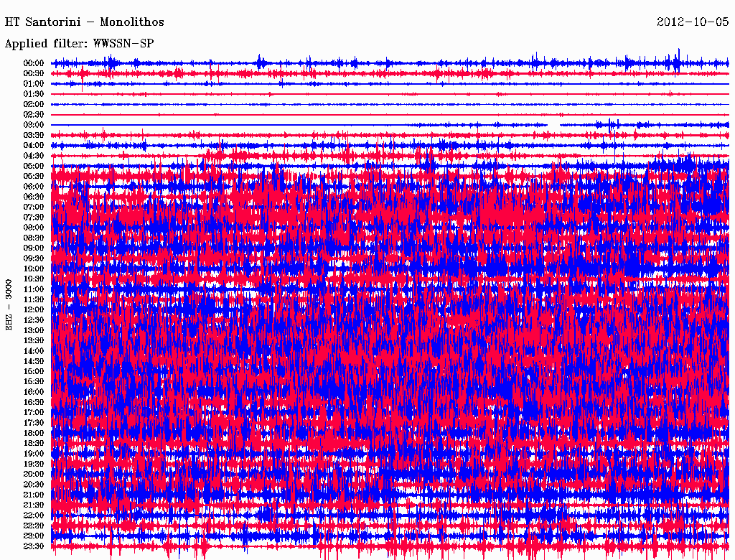Click the 08:00 time label
This screenshot has width=735, height=560.
[x=34, y=228]
